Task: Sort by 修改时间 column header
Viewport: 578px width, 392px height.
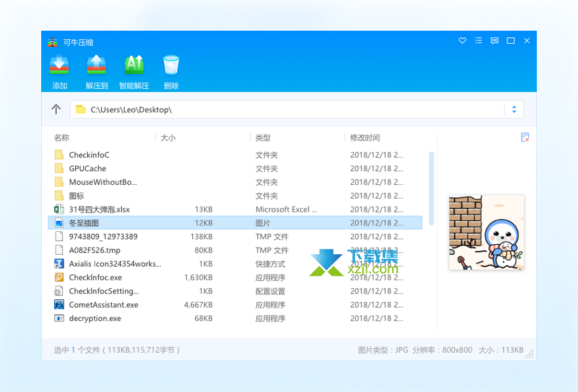Action: coord(365,138)
